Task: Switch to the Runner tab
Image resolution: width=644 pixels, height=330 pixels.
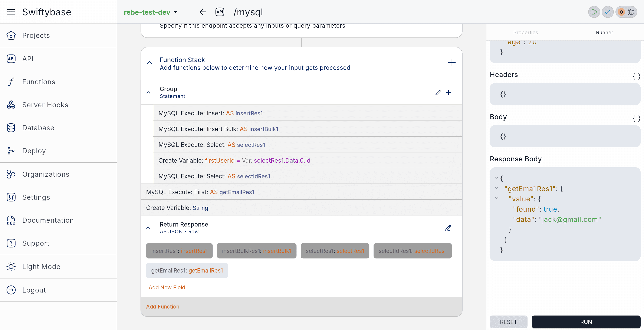Action: pyautogui.click(x=604, y=33)
